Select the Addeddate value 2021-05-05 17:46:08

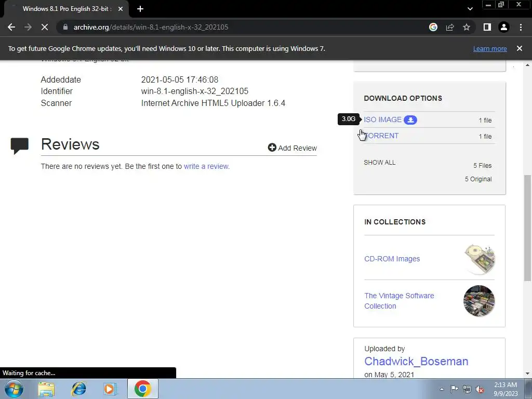coord(179,79)
